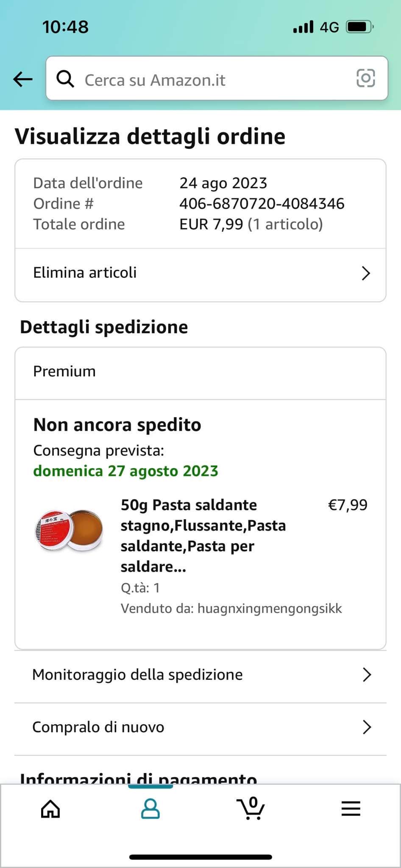Open the hamburger menu icon
The image size is (401, 868).
pos(351,809)
